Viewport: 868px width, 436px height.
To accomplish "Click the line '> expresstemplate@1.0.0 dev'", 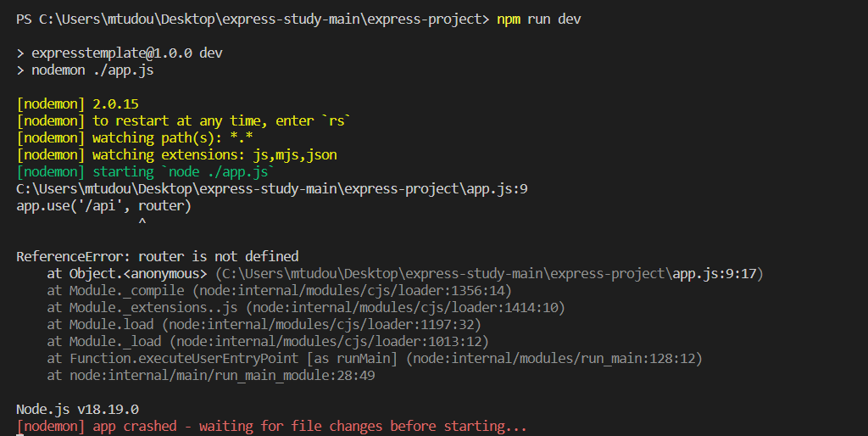I will point(120,53).
